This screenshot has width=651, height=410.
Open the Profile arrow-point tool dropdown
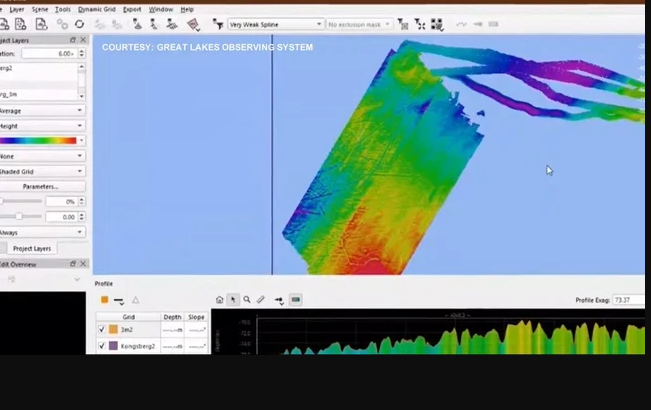point(279,300)
